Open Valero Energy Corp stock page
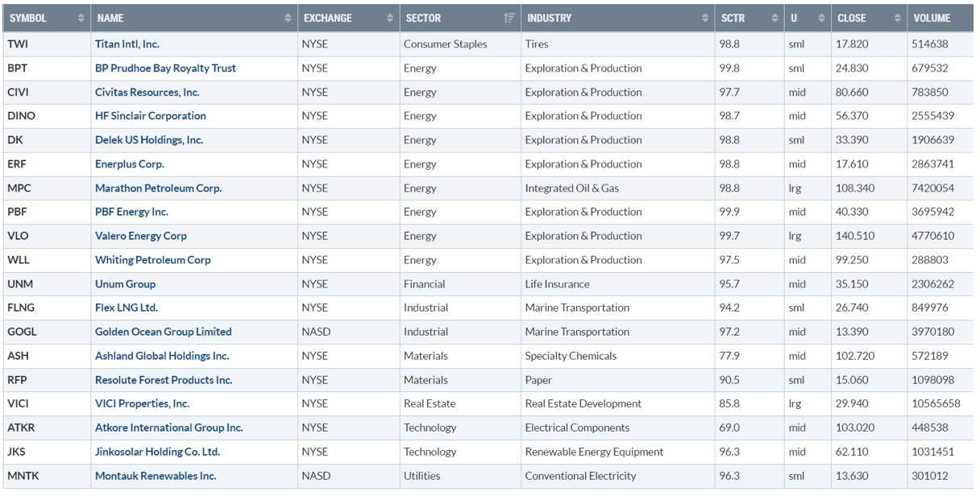 point(141,236)
